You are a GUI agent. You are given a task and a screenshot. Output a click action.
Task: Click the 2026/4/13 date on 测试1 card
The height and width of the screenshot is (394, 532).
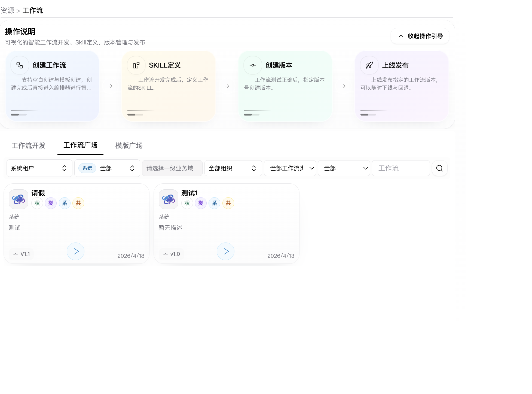[281, 256]
